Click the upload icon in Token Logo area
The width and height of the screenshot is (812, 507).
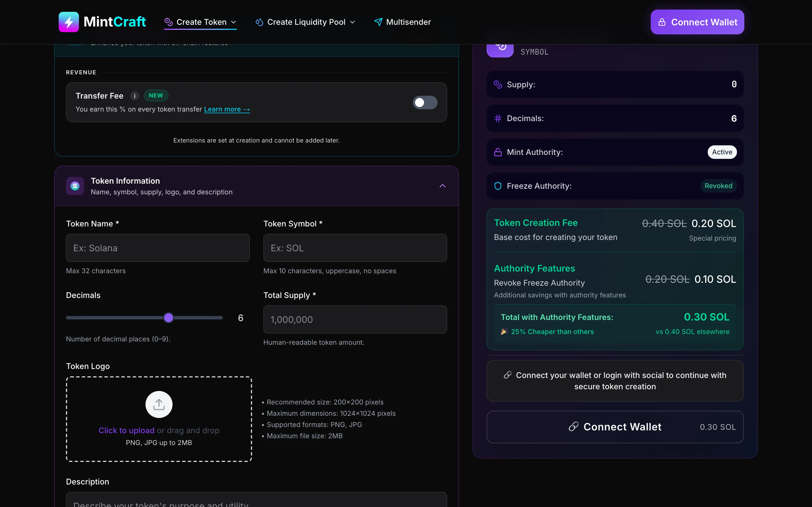(159, 404)
